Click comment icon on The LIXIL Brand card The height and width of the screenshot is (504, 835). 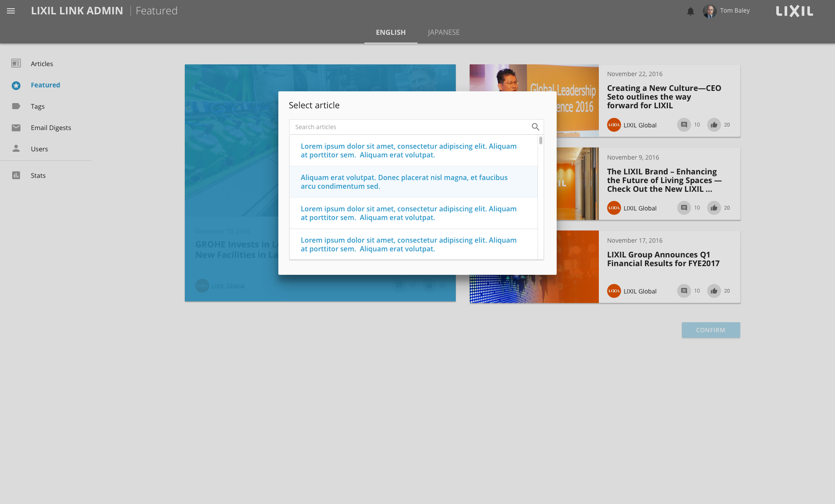pyautogui.click(x=684, y=208)
